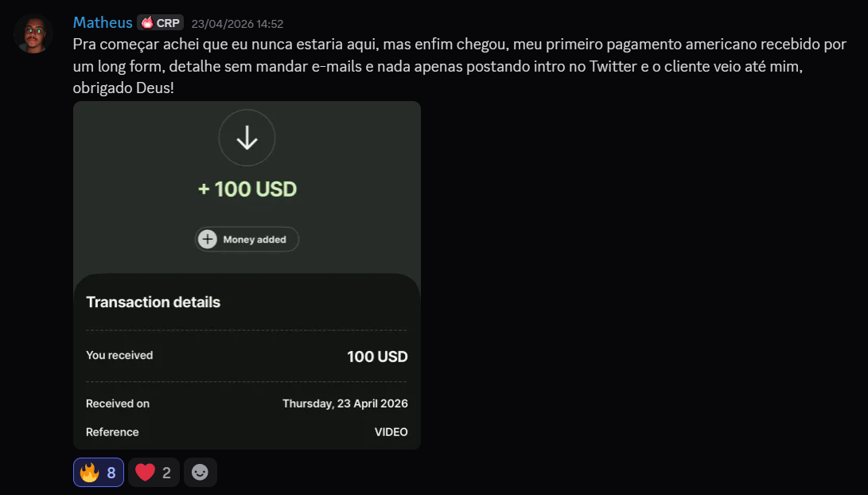This screenshot has width=868, height=495.
Task: Click the username Matheus
Action: 103,23
